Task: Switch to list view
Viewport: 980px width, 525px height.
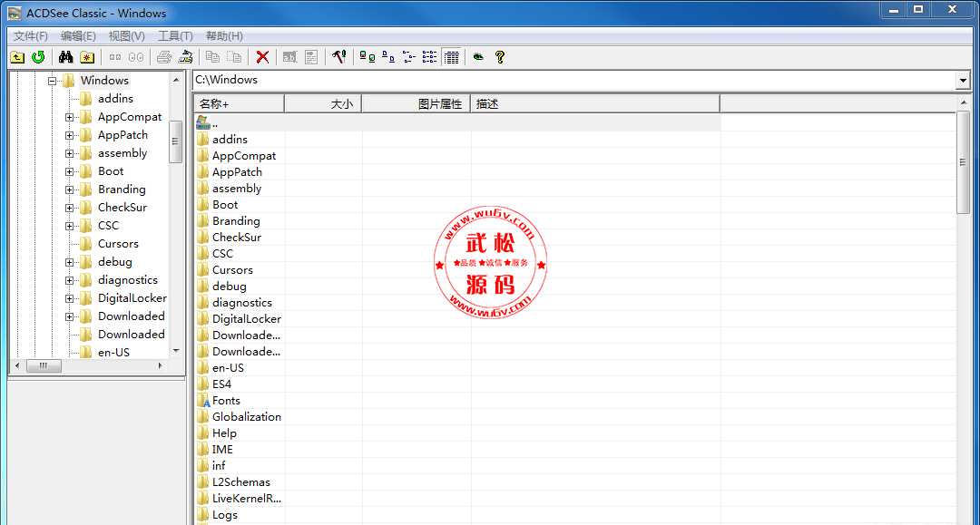Action: tap(408, 57)
